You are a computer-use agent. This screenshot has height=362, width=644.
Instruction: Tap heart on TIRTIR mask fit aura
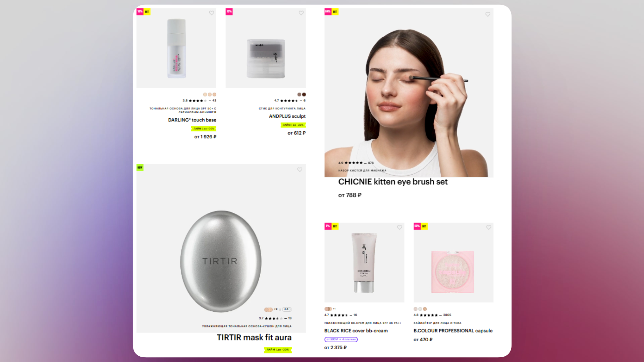click(x=300, y=170)
